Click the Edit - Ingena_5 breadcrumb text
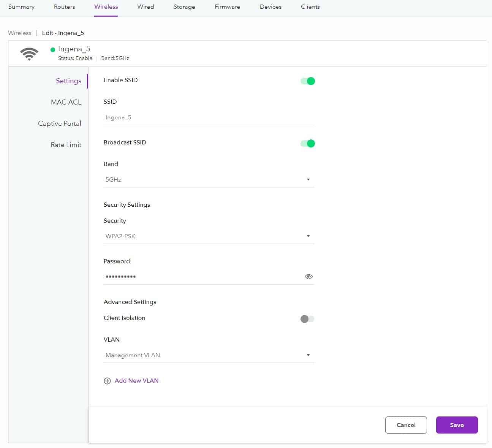 [x=63, y=33]
